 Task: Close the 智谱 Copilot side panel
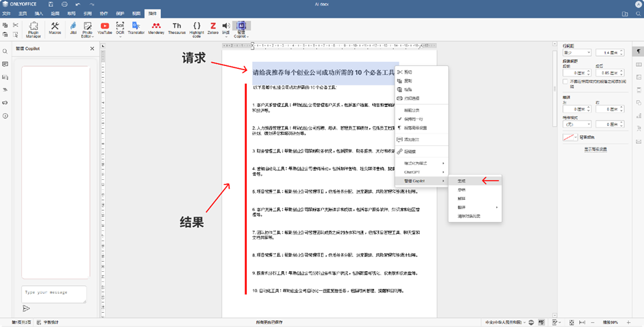tap(92, 48)
